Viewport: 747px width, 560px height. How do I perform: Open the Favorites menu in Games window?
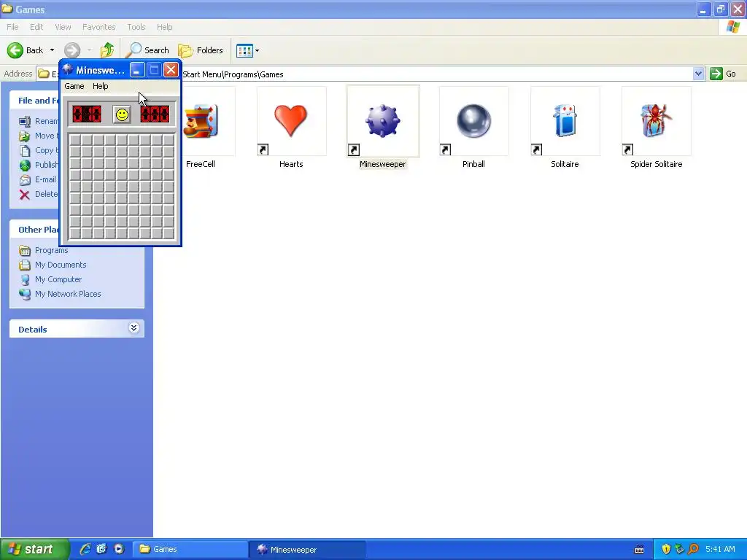(x=98, y=27)
